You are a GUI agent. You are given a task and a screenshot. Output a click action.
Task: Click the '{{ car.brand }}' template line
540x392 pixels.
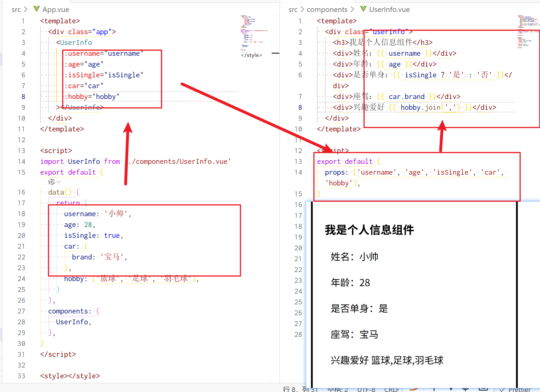coord(397,97)
